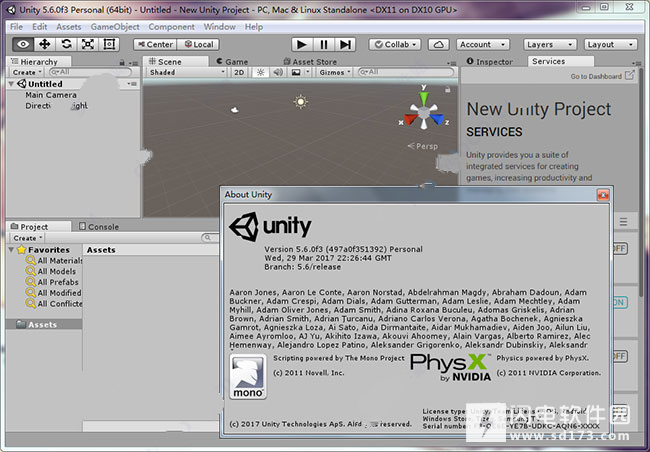
Task: Select the Services tab
Action: pos(560,61)
